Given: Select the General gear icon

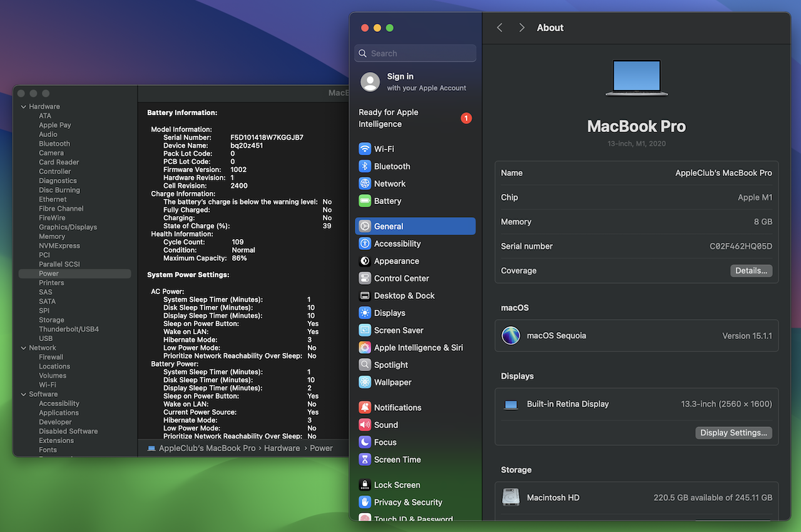Looking at the screenshot, I should tap(365, 227).
